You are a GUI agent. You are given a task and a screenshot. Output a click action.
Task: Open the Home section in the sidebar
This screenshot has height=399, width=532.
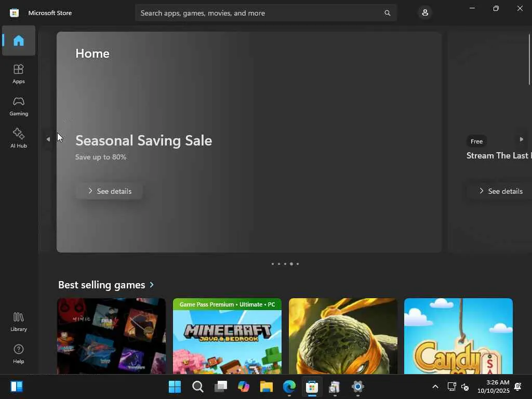pyautogui.click(x=19, y=41)
